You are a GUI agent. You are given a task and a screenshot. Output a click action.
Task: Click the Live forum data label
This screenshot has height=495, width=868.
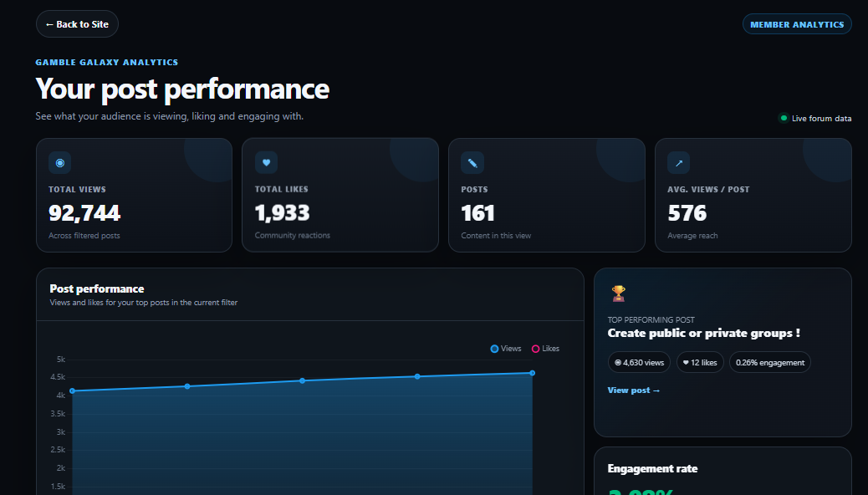click(821, 119)
